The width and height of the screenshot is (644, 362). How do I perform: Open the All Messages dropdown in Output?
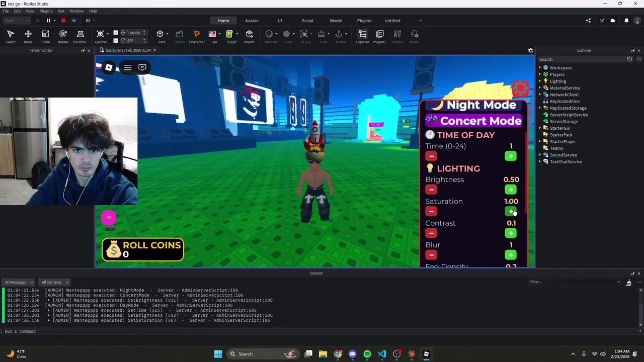point(20,282)
